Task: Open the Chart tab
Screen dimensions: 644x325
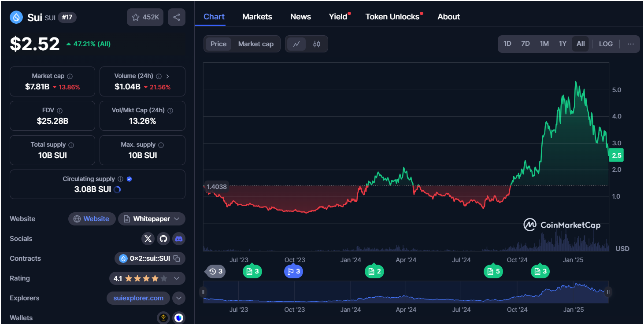Action: coord(214,17)
